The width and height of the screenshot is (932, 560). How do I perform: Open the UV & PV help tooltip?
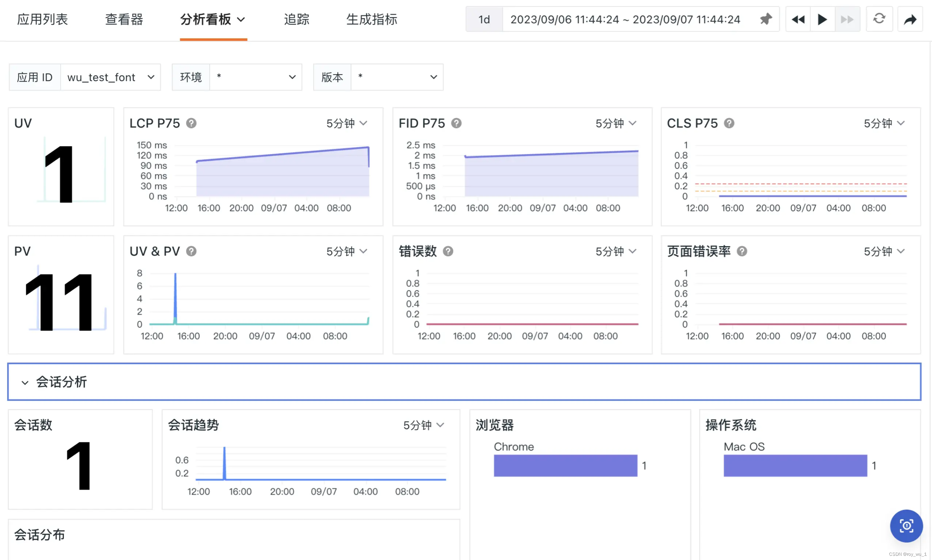(191, 251)
